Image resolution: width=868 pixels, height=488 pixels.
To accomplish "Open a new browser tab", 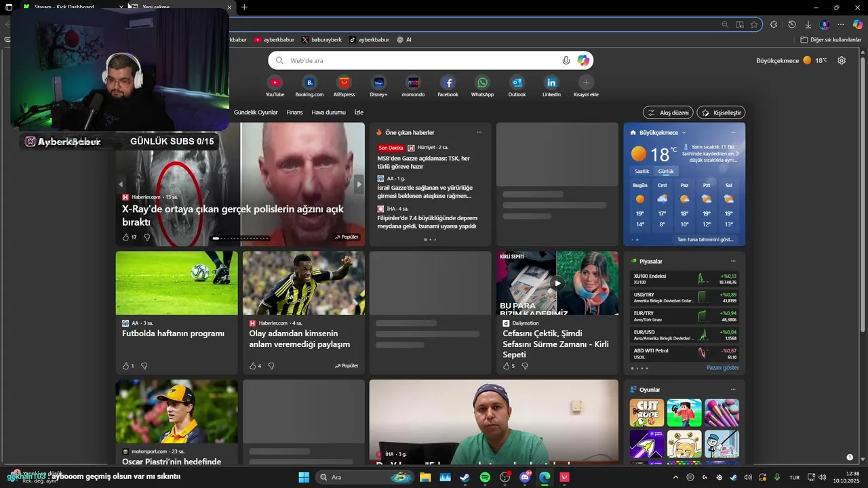I will coord(244,7).
